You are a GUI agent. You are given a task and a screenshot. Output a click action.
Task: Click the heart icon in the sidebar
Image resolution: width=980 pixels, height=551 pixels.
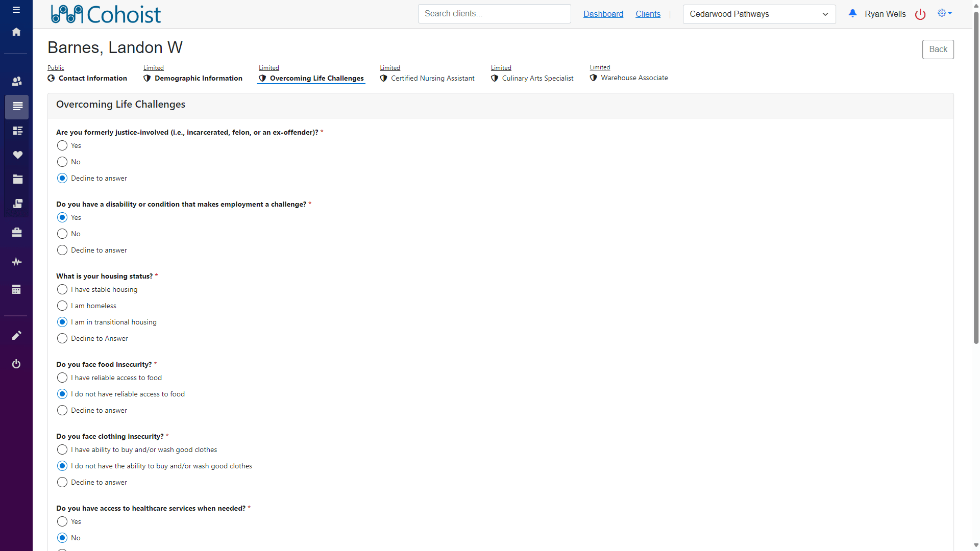click(17, 155)
